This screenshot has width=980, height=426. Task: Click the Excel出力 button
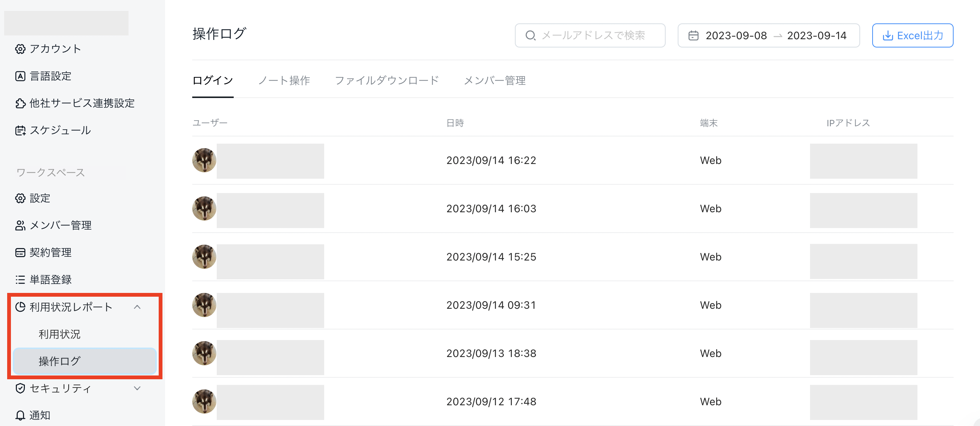tap(912, 35)
